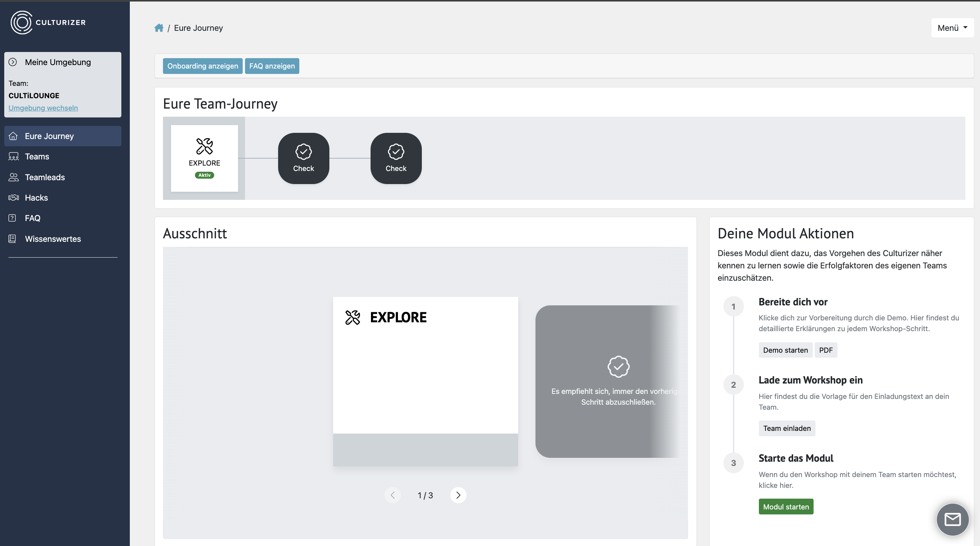
Task: Click the home breadcrumb icon
Action: tap(159, 28)
